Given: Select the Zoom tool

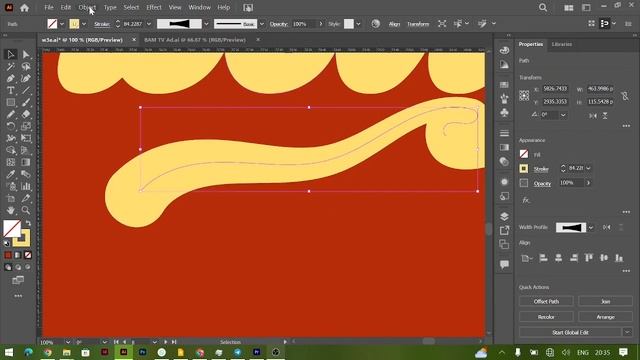Looking at the screenshot, I should click(26, 210).
